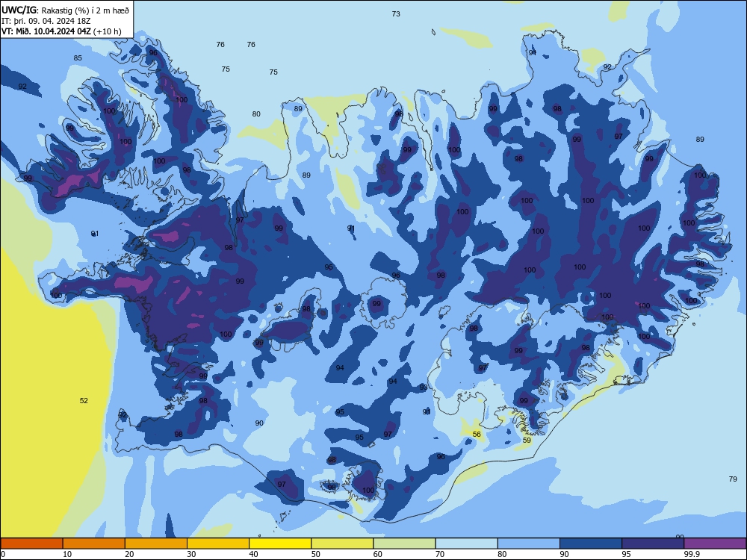Select the bright yellow 40–50 legend swatch
Viewport: 747px width, 560px height.
point(280,544)
